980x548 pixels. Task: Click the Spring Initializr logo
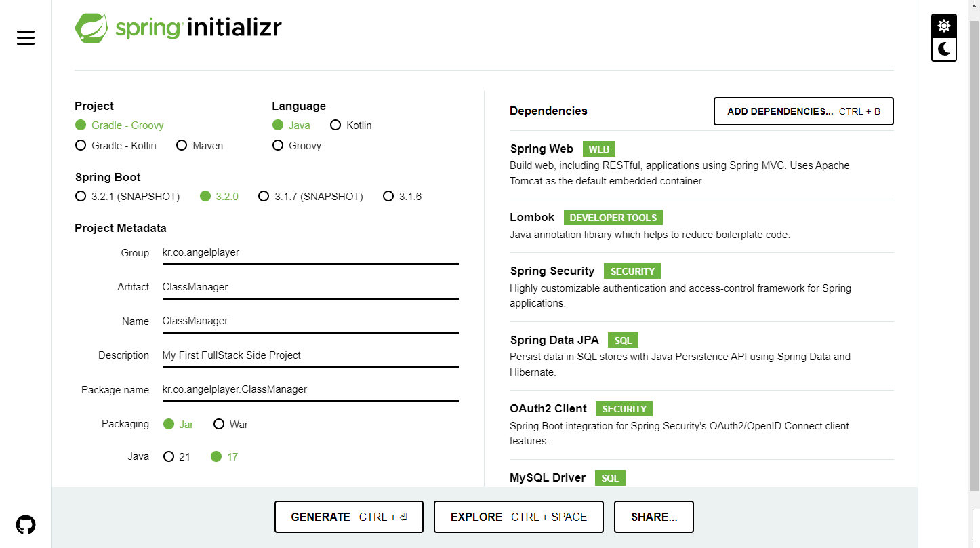coord(178,28)
